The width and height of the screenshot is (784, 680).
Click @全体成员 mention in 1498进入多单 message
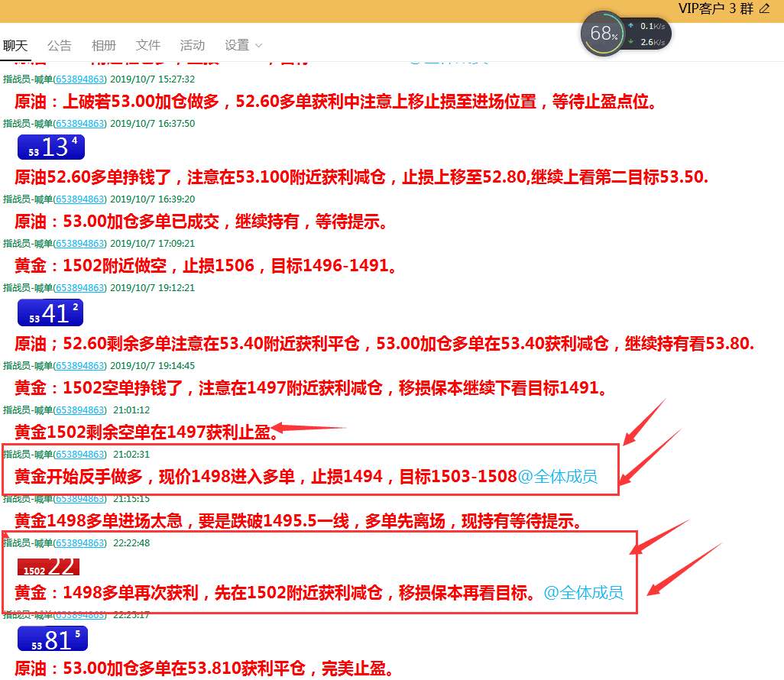pyautogui.click(x=558, y=477)
